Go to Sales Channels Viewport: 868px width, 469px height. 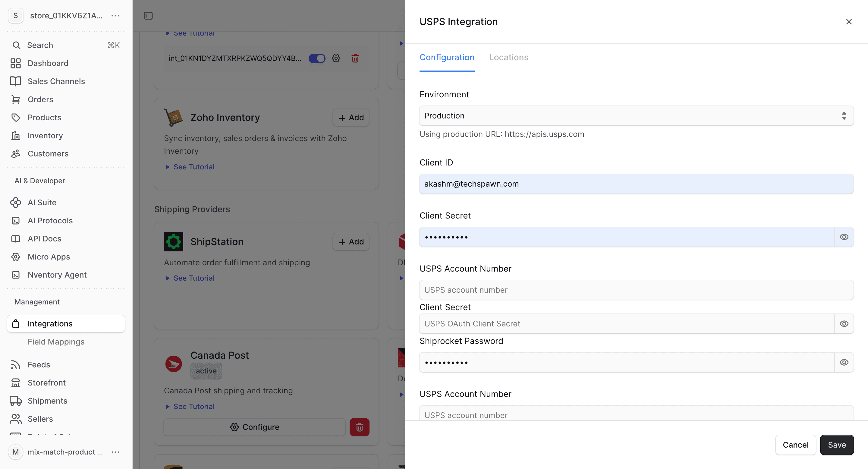coord(66,81)
